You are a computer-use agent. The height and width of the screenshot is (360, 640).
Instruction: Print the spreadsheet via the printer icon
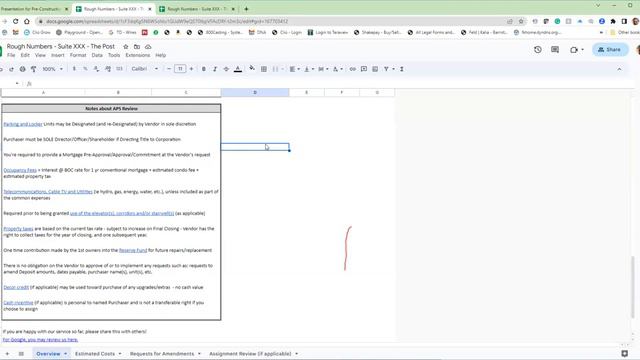[x=22, y=69]
